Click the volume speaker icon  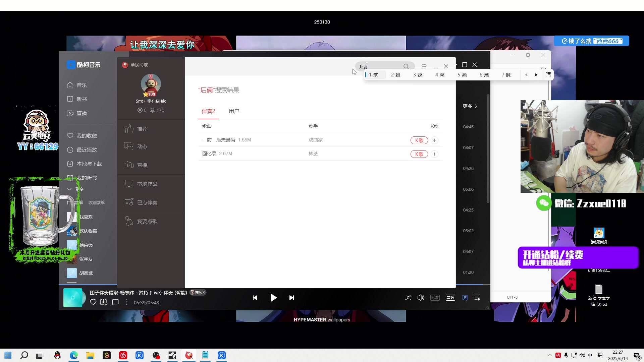[x=421, y=298]
